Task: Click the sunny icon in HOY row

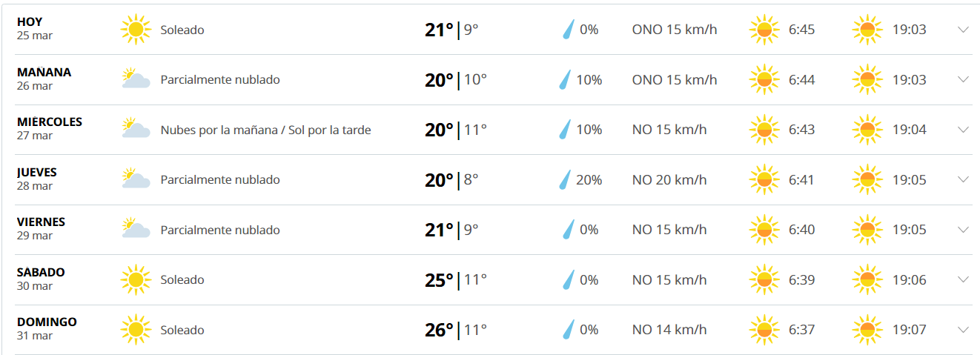Action: point(135,30)
